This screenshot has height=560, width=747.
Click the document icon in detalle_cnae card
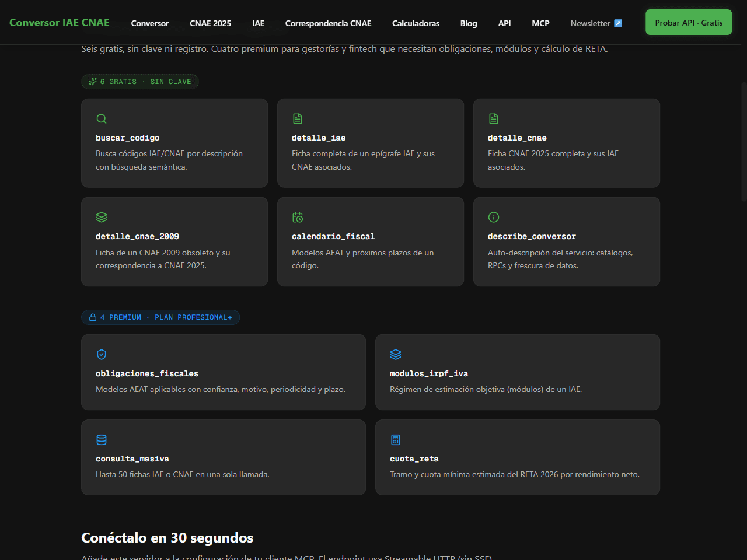[x=494, y=119]
